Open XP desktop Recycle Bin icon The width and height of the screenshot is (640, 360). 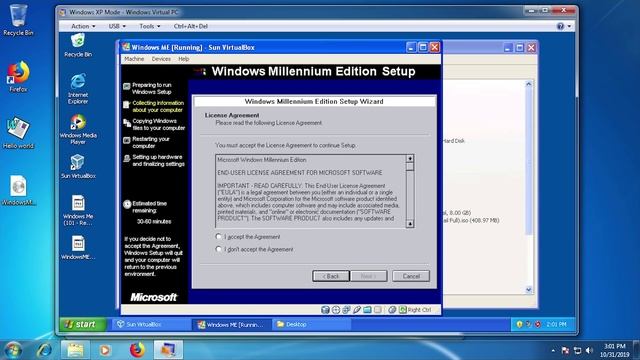(x=78, y=45)
